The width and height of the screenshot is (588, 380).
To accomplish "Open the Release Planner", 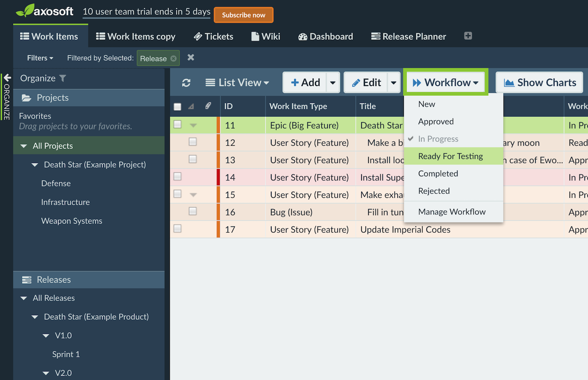I will [x=408, y=36].
